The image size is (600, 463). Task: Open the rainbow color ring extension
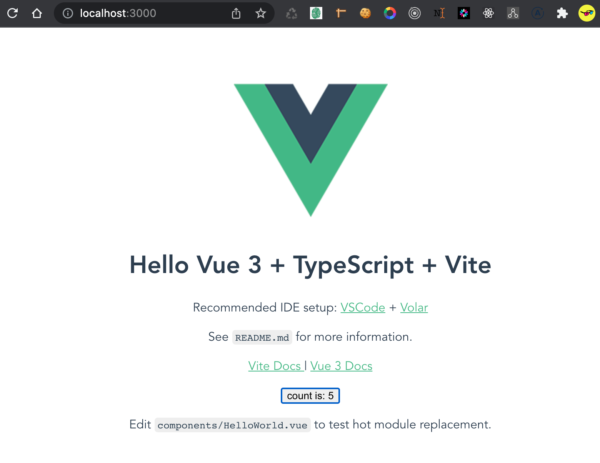[390, 13]
